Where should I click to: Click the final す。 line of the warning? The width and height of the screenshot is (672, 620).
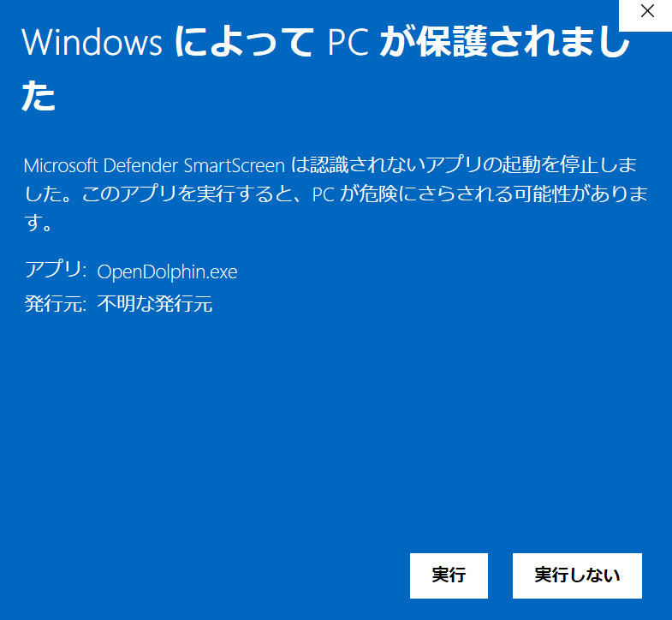[39, 223]
